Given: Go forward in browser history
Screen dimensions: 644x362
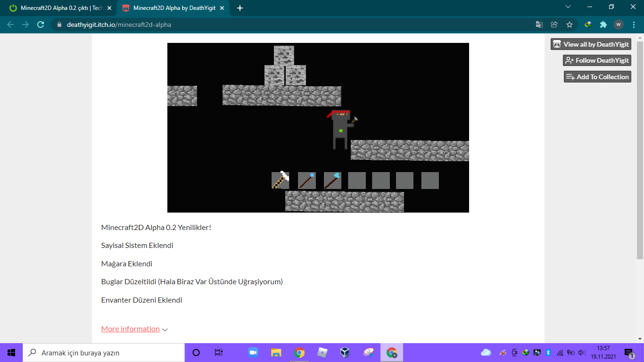Looking at the screenshot, I should 25,25.
